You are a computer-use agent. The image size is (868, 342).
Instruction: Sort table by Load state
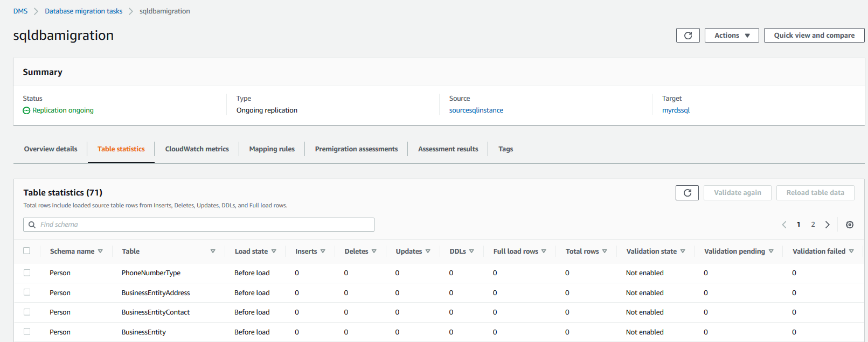click(274, 252)
